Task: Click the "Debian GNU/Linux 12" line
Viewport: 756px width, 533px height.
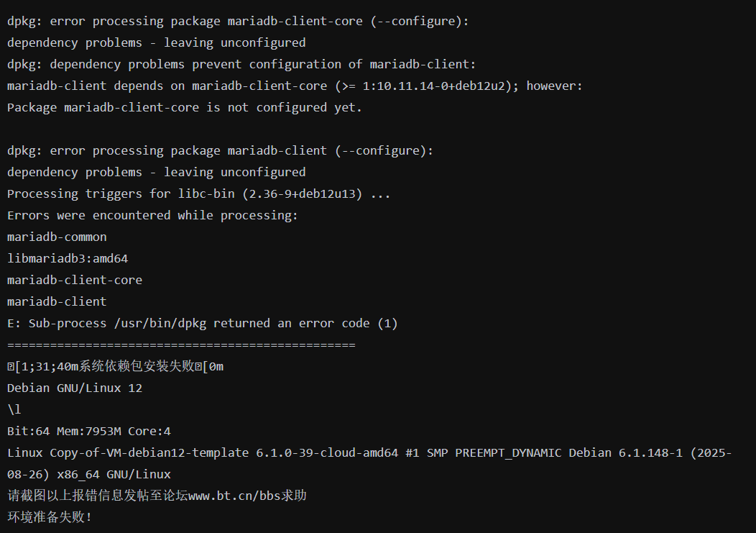Action: pos(75,388)
